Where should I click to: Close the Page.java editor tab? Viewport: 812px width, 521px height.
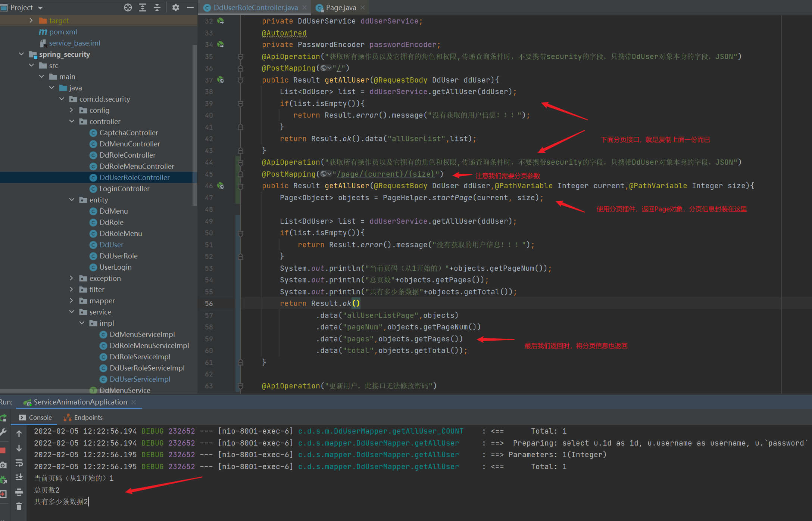pos(362,7)
